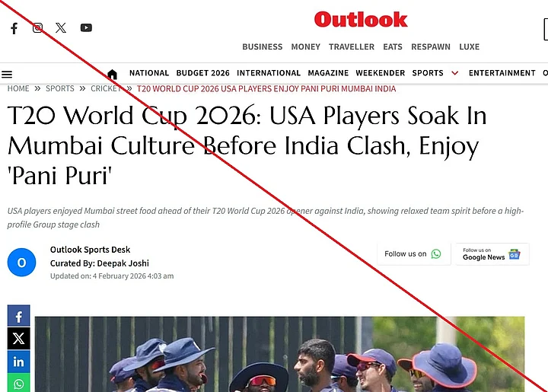Click the Follow us on WhatsApp button

pyautogui.click(x=414, y=254)
